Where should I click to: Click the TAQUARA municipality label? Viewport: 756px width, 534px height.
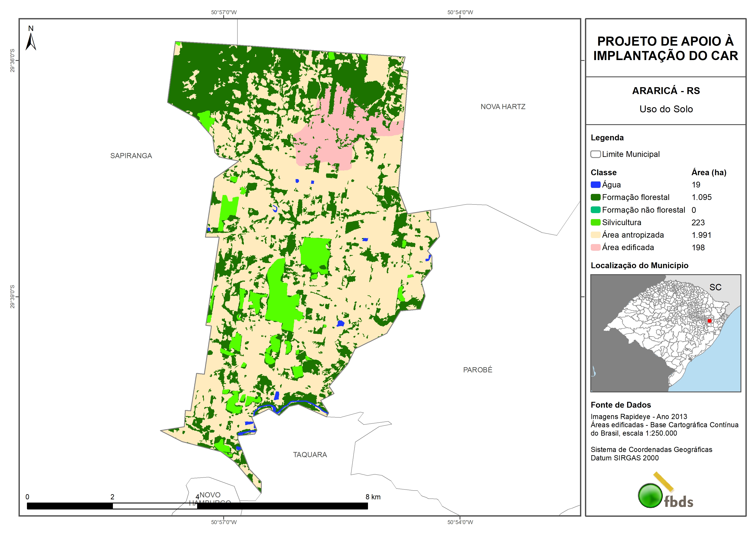click(x=310, y=455)
